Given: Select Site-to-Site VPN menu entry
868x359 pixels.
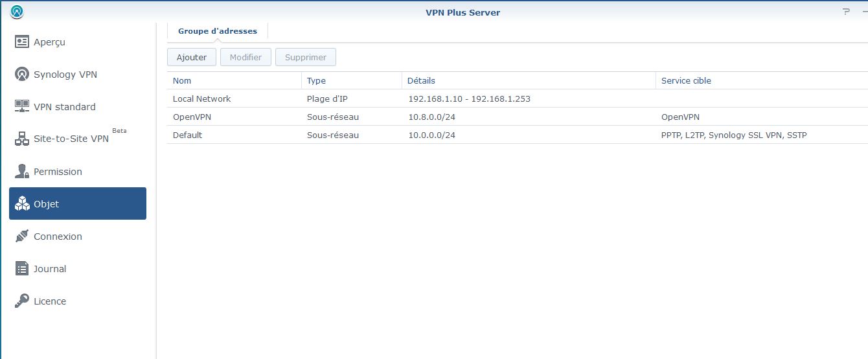Looking at the screenshot, I should tap(78, 139).
